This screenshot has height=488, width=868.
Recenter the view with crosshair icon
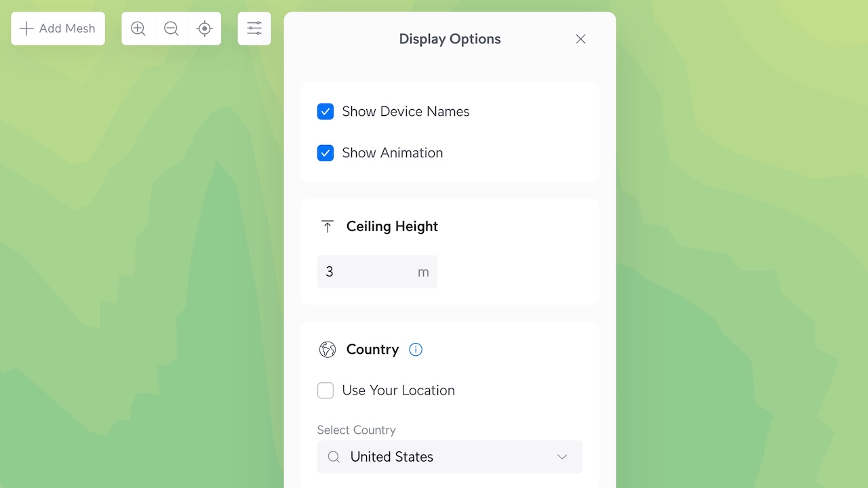click(x=204, y=28)
